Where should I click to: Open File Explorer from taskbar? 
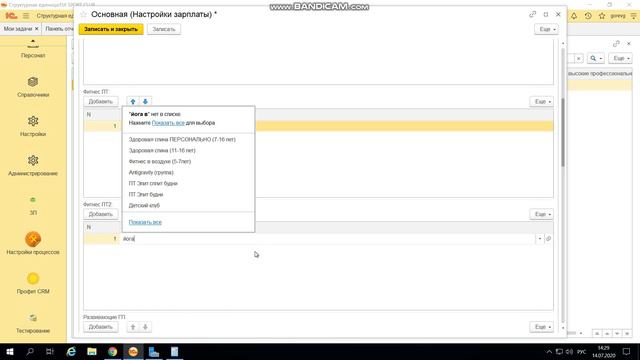pyautogui.click(x=92, y=351)
